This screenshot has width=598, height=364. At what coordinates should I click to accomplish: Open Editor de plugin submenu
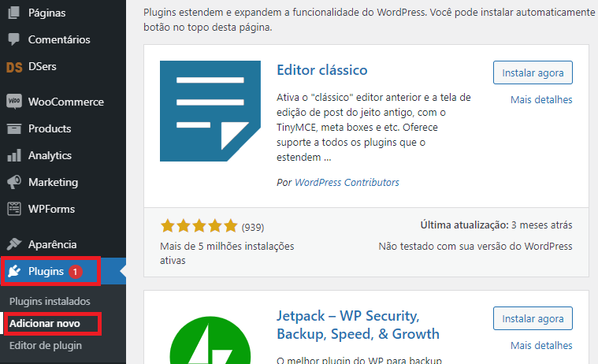[x=46, y=346]
